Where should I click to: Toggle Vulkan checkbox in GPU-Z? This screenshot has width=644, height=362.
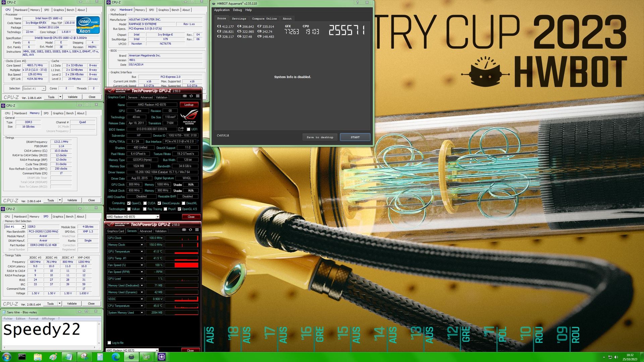129,209
